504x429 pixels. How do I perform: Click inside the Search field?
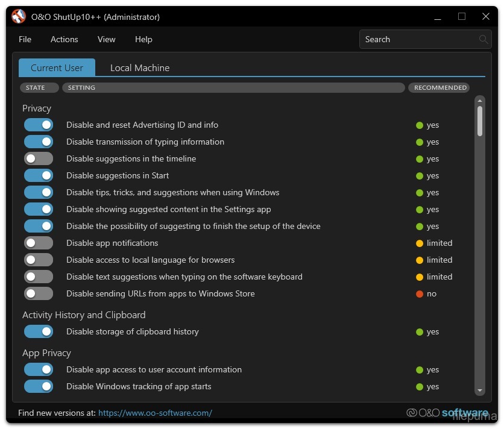coord(416,40)
